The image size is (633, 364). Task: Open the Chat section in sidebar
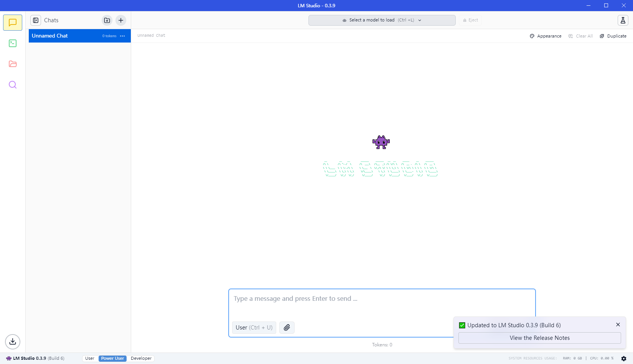coord(13,23)
